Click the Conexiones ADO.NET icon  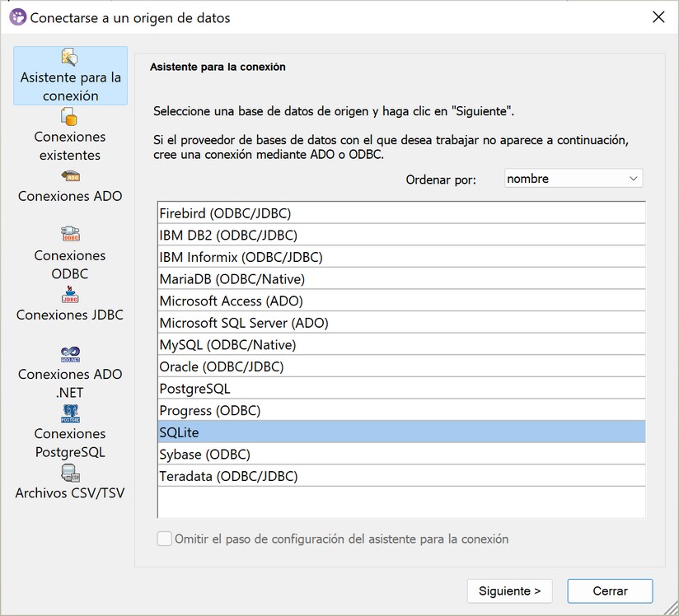click(x=70, y=354)
